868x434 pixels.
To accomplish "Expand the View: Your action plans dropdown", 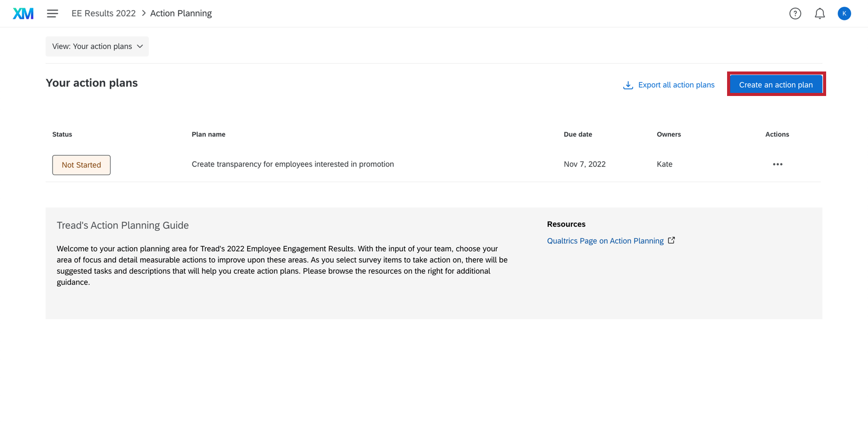I will pyautogui.click(x=92, y=46).
